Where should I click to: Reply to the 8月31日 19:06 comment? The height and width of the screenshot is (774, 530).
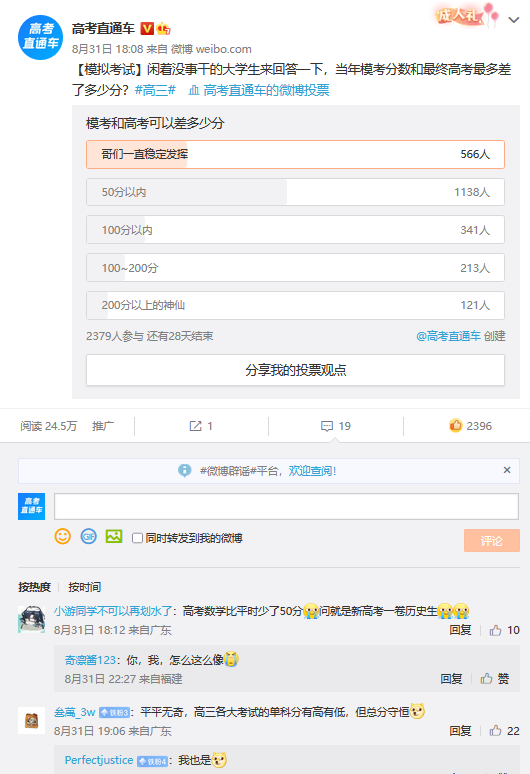pyautogui.click(x=460, y=731)
